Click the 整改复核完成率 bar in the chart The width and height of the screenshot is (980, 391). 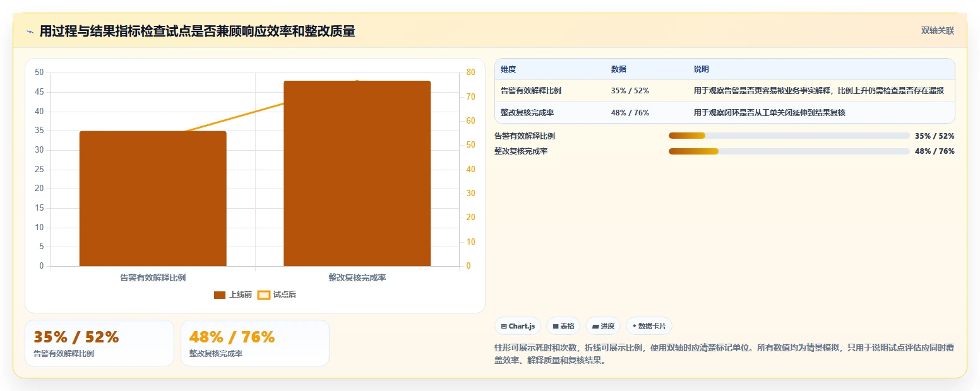coord(357,173)
